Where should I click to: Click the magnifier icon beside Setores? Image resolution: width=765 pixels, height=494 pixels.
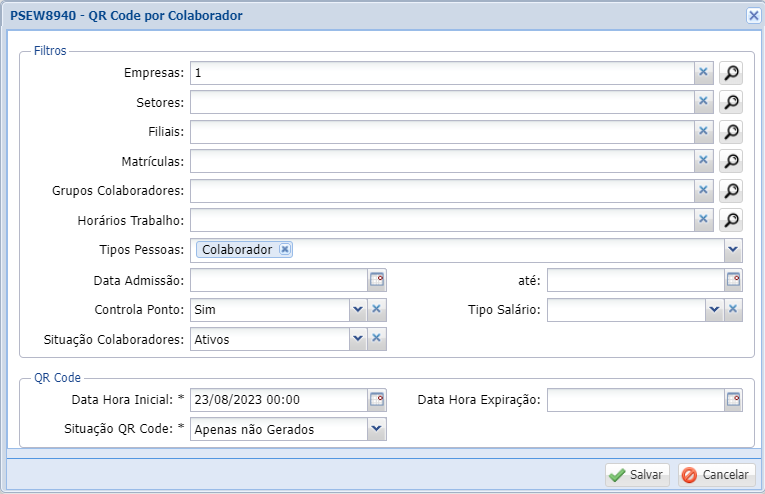click(x=731, y=102)
